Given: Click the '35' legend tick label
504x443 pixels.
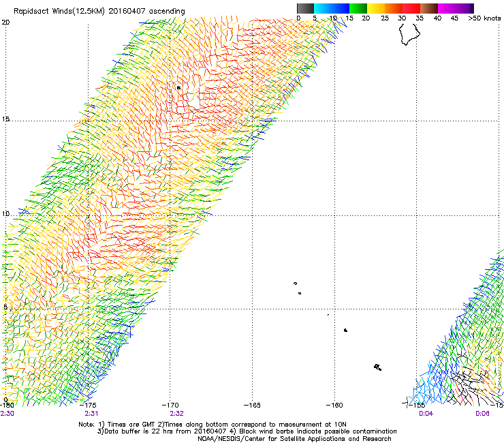Looking at the screenshot, I should pyautogui.click(x=420, y=18).
